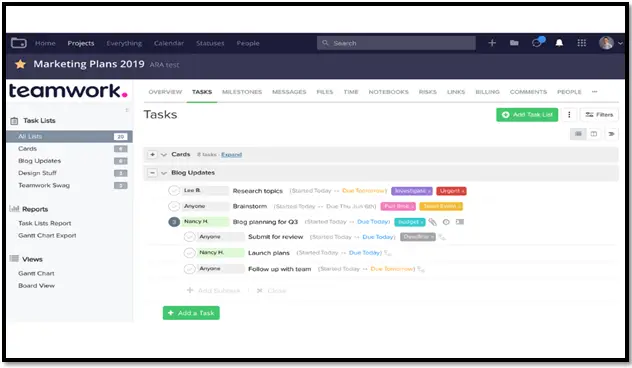
Task: Click the chat bubble icon in header
Action: click(537, 42)
